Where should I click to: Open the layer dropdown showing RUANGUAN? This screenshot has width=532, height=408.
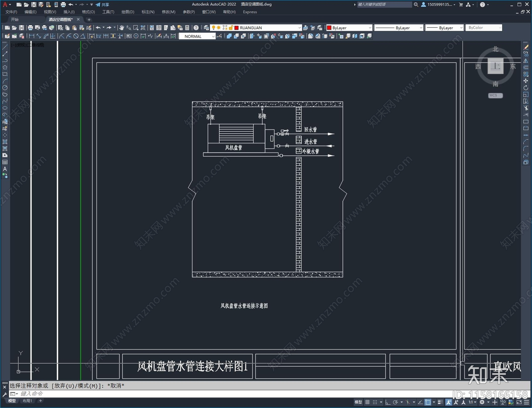[299, 28]
